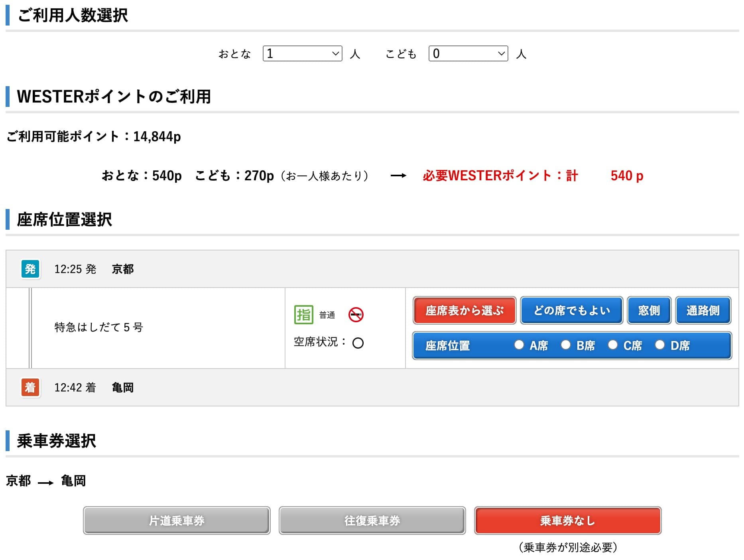Click the 乗車券なし button

568,521
